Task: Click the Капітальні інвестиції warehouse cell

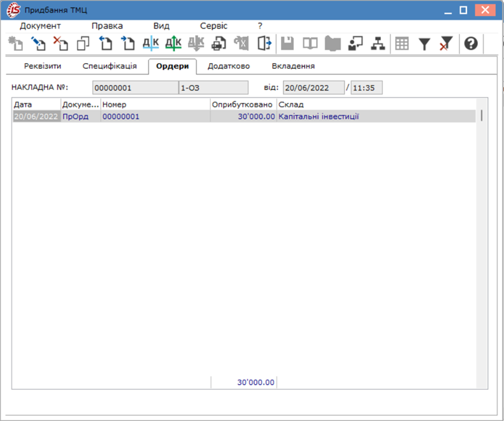Action: (376, 116)
